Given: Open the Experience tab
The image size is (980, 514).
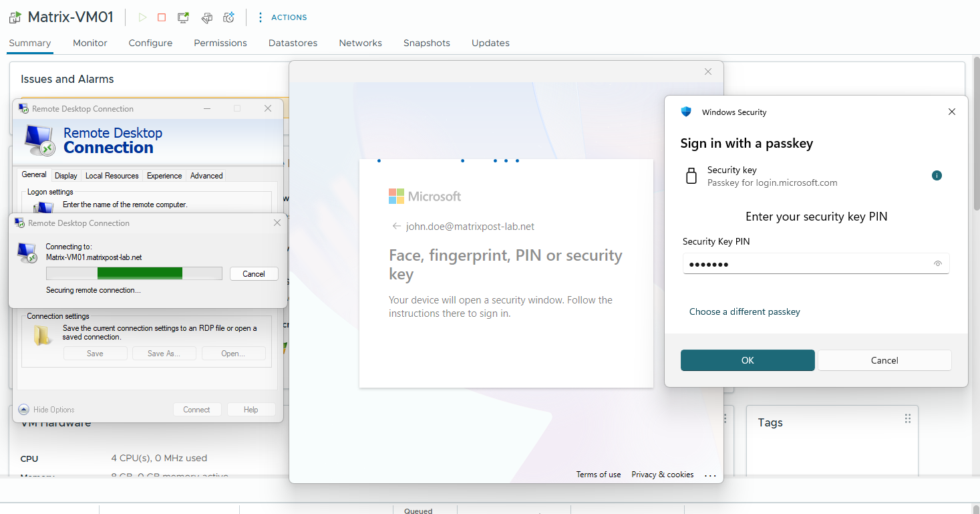Looking at the screenshot, I should [164, 176].
